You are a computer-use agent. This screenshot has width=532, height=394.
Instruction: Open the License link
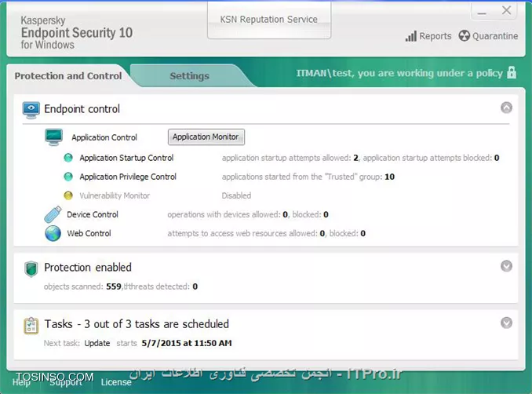pyautogui.click(x=116, y=382)
